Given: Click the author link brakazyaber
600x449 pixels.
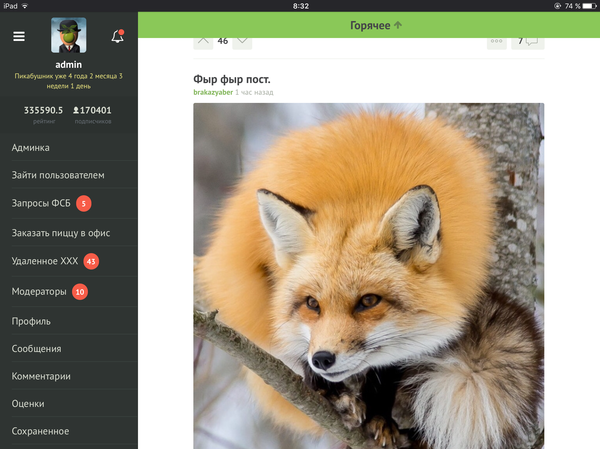Looking at the screenshot, I should (212, 92).
